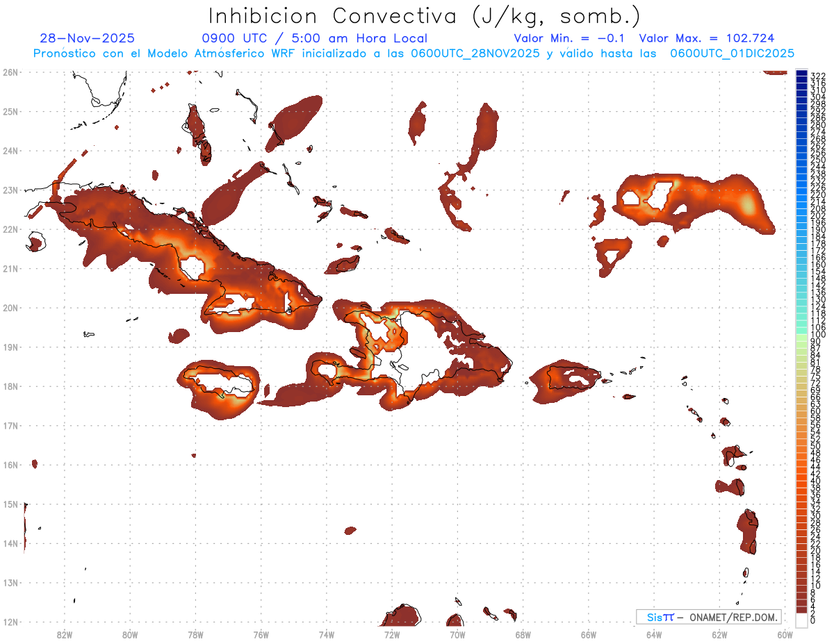
Task: Click the 78W longitude label
Action: coord(195,634)
